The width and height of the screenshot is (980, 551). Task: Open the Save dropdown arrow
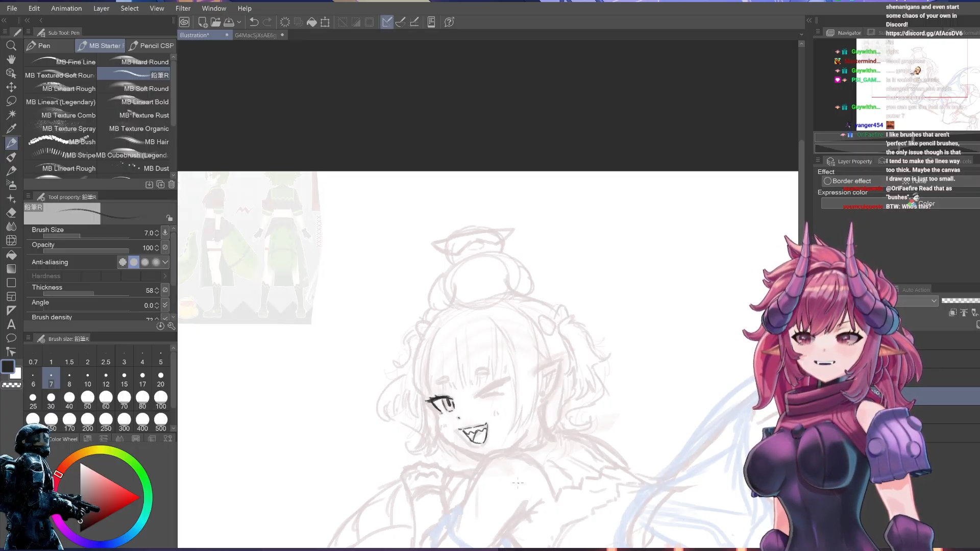point(239,22)
